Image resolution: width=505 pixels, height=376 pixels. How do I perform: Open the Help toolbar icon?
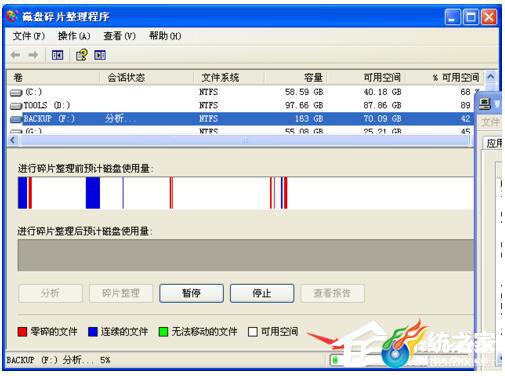[82, 55]
